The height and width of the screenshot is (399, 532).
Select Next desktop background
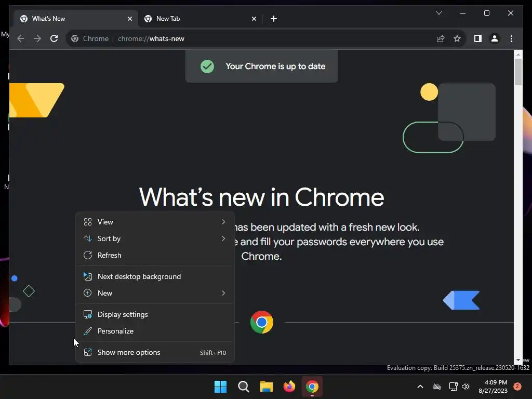pos(155,276)
